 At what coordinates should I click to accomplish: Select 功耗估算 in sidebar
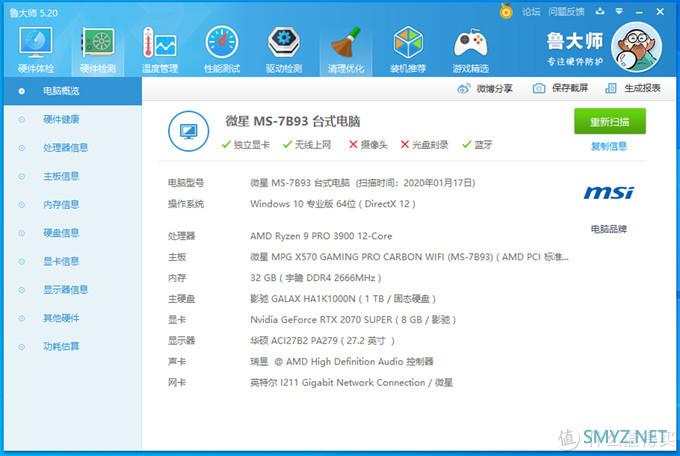73,346
